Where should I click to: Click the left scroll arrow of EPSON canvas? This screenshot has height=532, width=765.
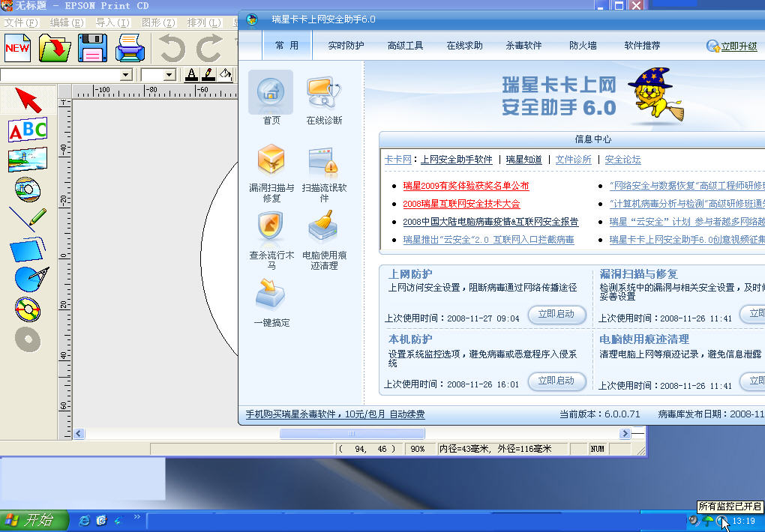[x=79, y=434]
